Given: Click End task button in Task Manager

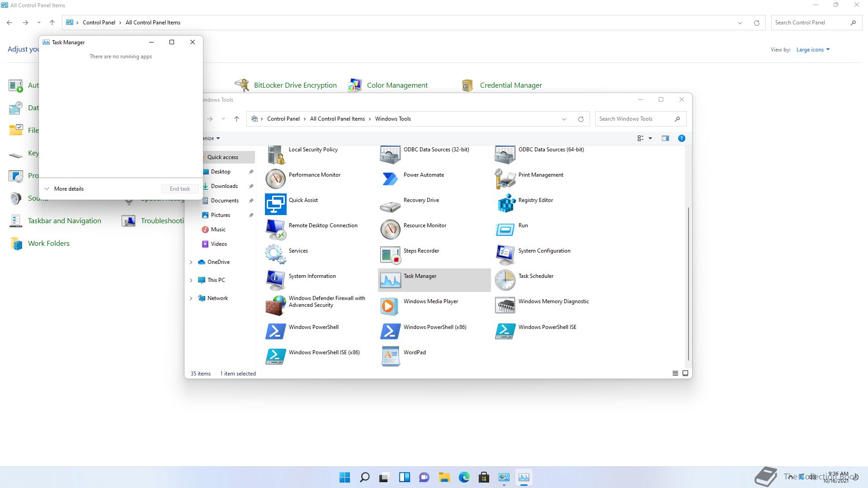Looking at the screenshot, I should (180, 188).
